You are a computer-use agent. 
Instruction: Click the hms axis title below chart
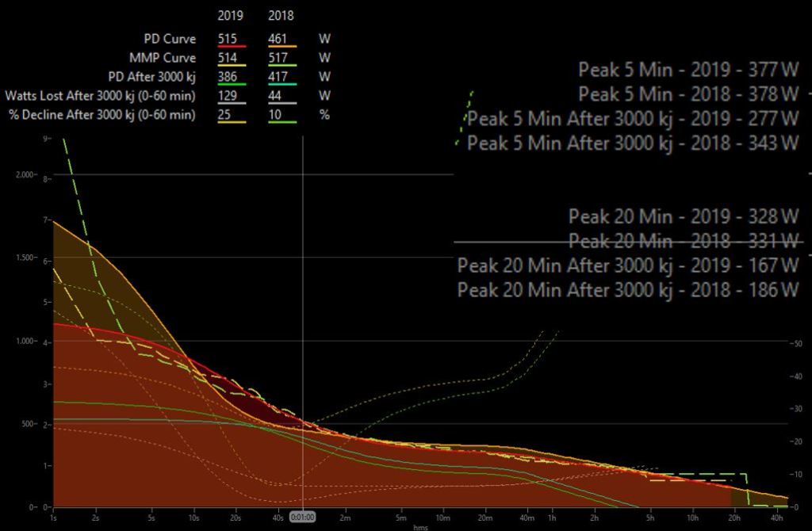click(x=420, y=525)
